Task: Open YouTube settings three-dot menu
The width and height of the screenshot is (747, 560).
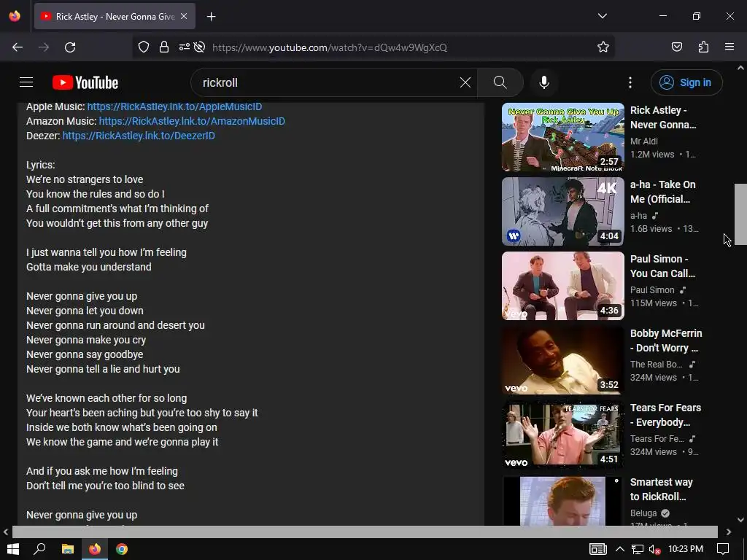Action: (x=630, y=82)
